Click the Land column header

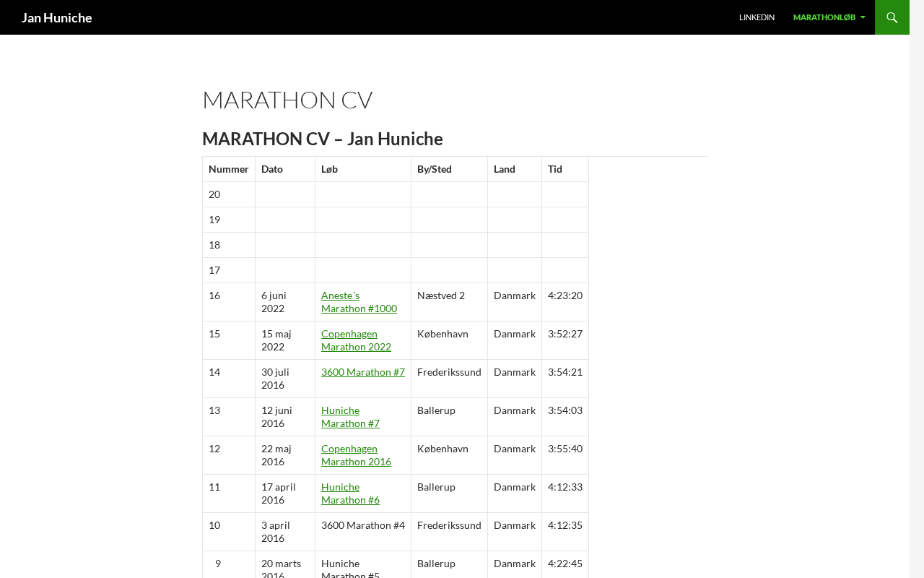tap(505, 169)
